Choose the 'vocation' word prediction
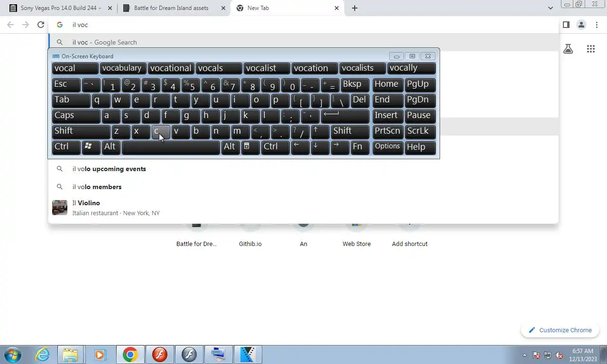Screen dimensions: 607x364 click(314, 68)
